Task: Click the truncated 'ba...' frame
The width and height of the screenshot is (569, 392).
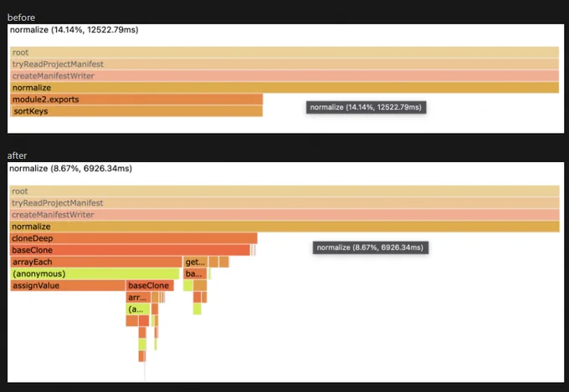Action: [x=195, y=274]
